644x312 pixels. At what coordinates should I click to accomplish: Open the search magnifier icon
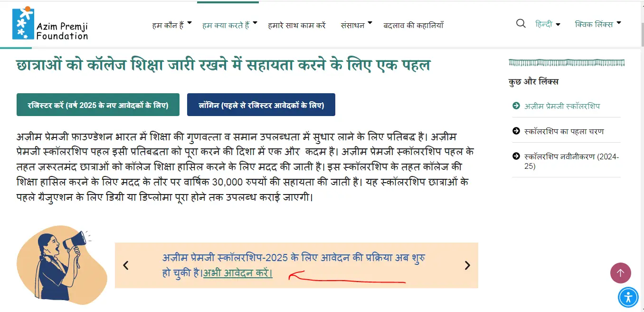click(x=521, y=24)
